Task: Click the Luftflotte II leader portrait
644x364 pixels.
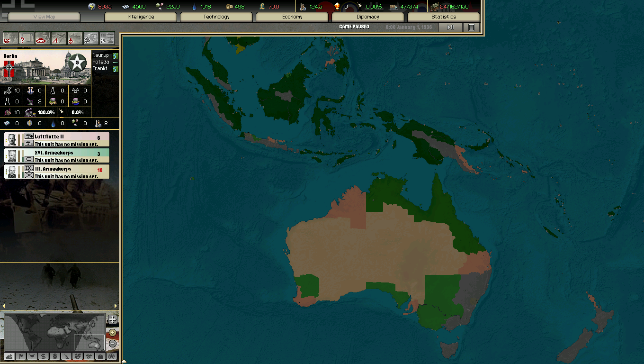Action: tap(12, 139)
